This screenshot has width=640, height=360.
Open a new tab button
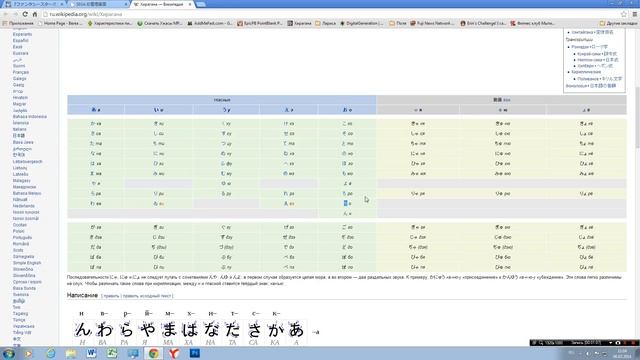click(200, 4)
